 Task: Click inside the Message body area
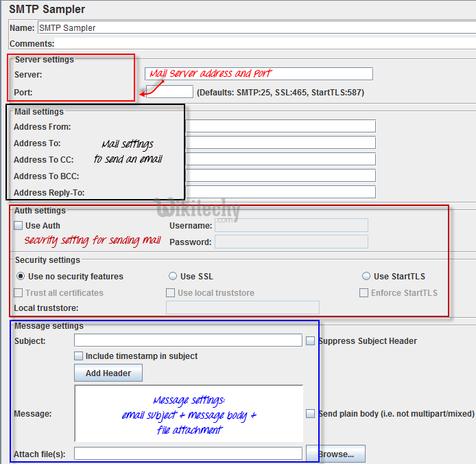pyautogui.click(x=188, y=413)
